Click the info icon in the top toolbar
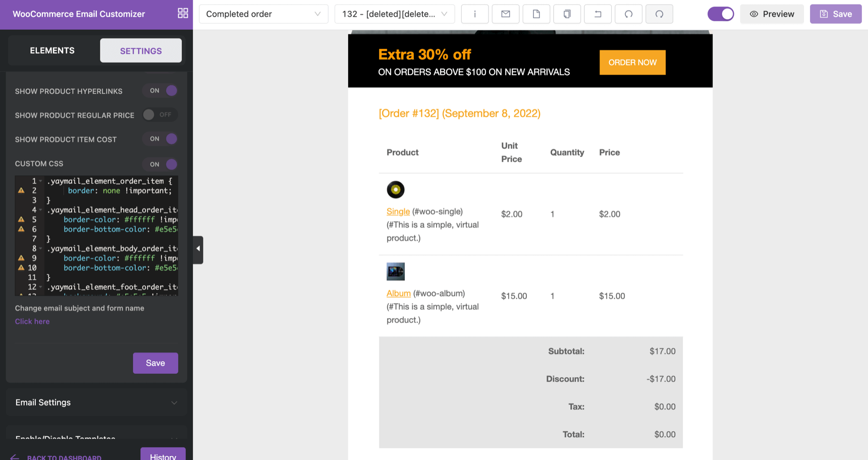The height and width of the screenshot is (460, 868). pos(475,14)
